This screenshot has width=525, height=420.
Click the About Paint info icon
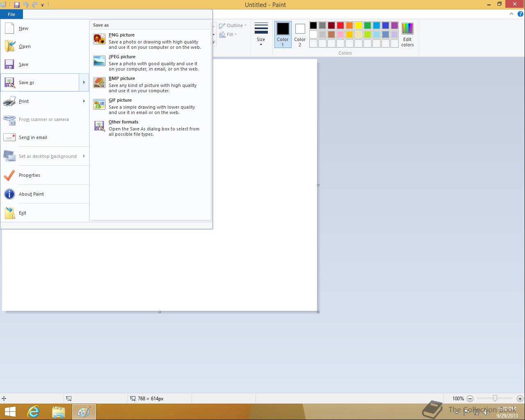coord(9,194)
